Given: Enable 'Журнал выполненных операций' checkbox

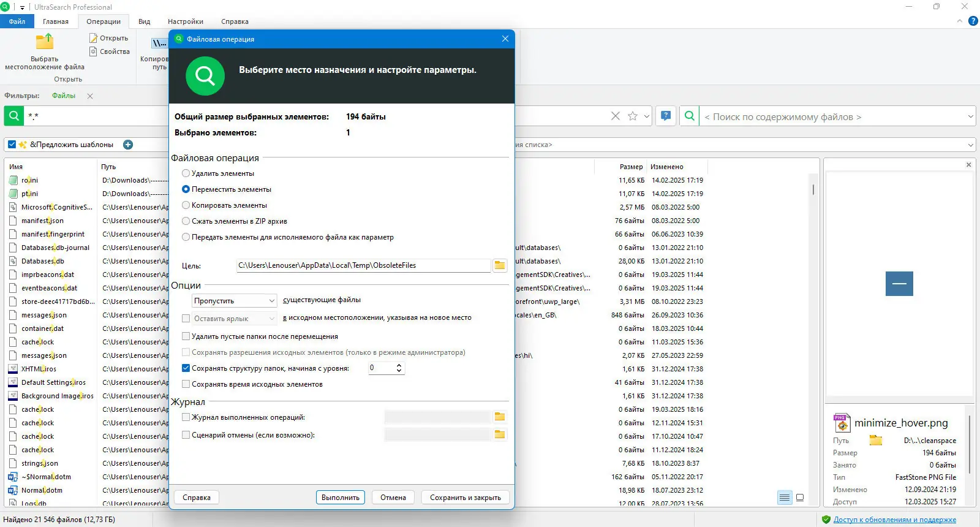Looking at the screenshot, I should click(186, 417).
